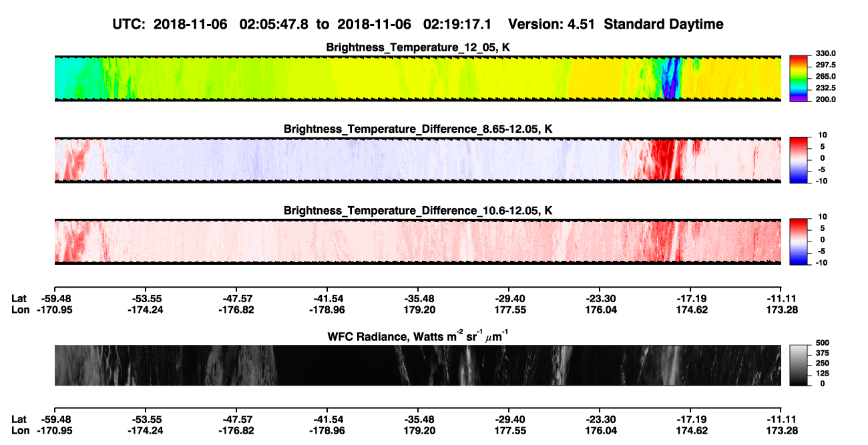
Task: Click the -176.82 longitude label beneath WFC Radiance image
Action: [x=236, y=430]
